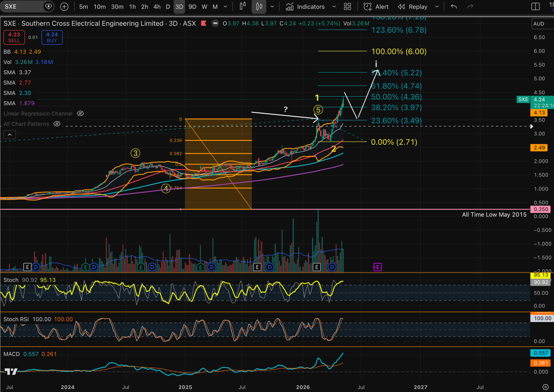Click the All Time Low May 2015 label
This screenshot has height=392, width=554.
click(494, 215)
